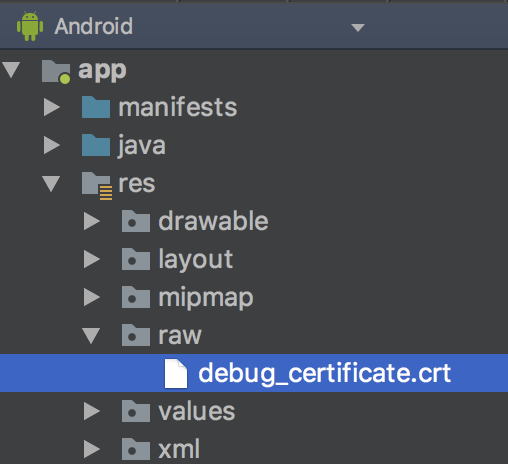Select the app module name
The width and height of the screenshot is (508, 464).
coord(102,71)
